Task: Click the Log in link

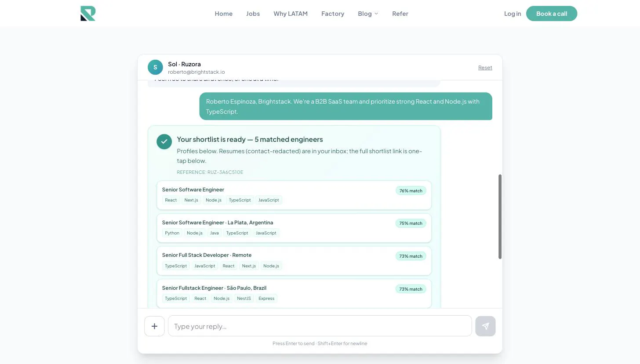Action: click(513, 14)
